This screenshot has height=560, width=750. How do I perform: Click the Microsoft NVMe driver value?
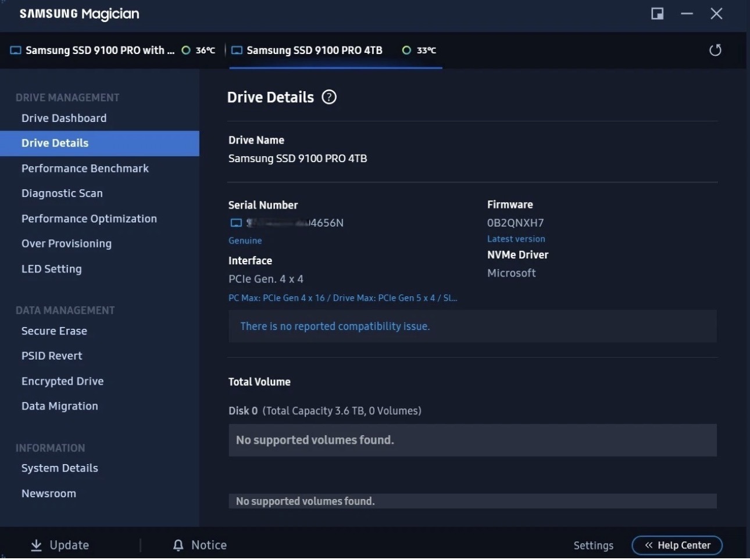(x=512, y=273)
